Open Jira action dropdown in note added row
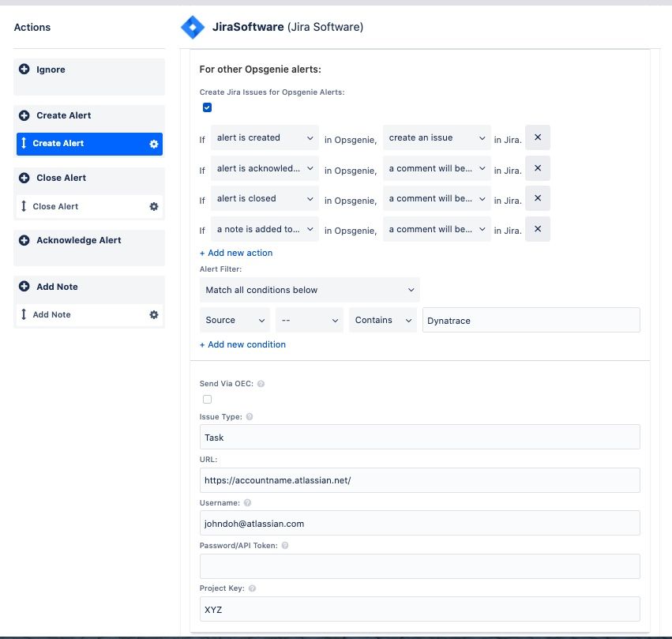 tap(437, 229)
